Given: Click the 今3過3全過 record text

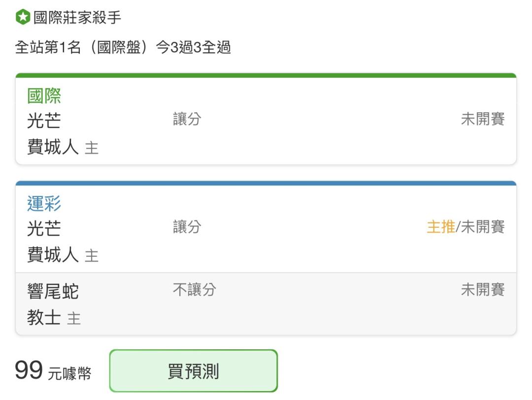Looking at the screenshot, I should pyautogui.click(x=194, y=47).
